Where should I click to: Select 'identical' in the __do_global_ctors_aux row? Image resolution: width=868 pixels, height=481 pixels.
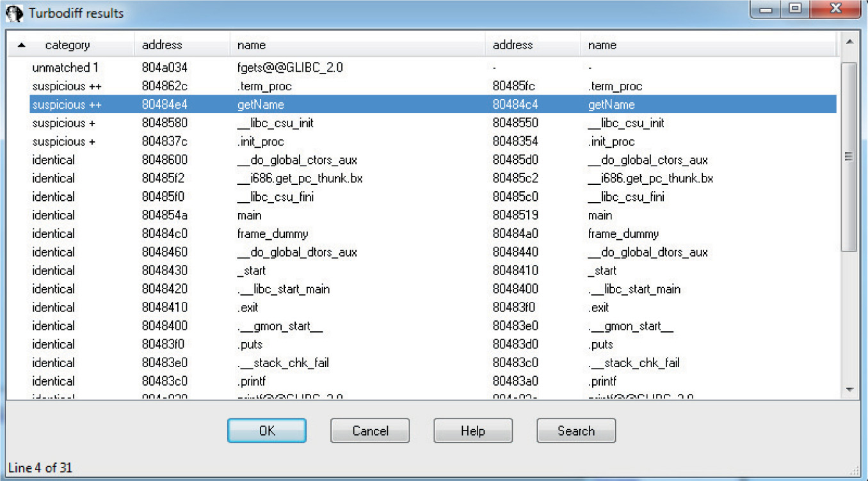tap(53, 160)
